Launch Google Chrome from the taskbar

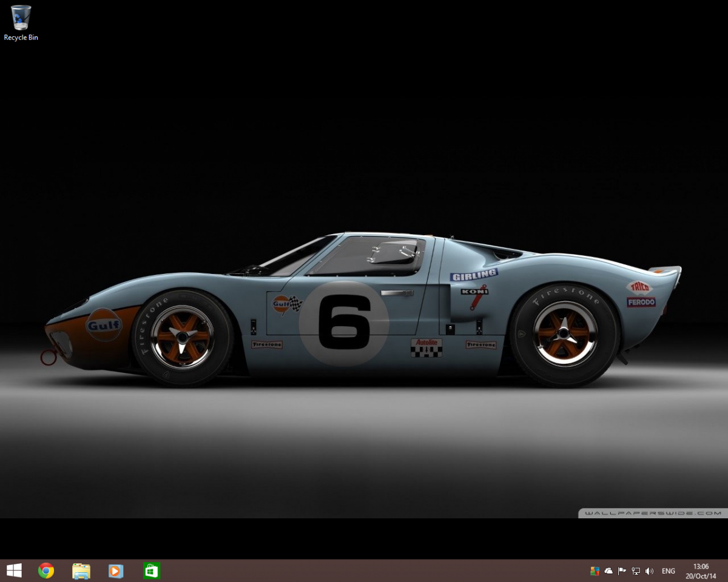pyautogui.click(x=46, y=570)
